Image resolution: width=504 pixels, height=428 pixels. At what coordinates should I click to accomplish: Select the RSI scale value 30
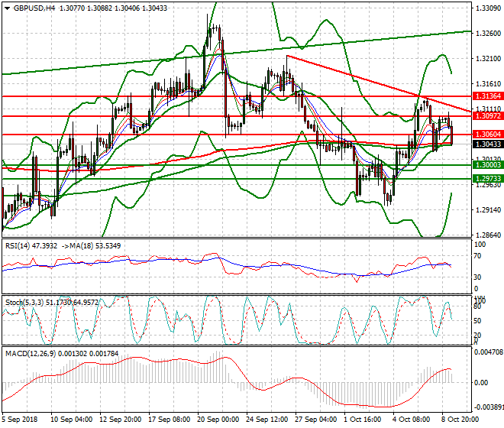point(478,277)
